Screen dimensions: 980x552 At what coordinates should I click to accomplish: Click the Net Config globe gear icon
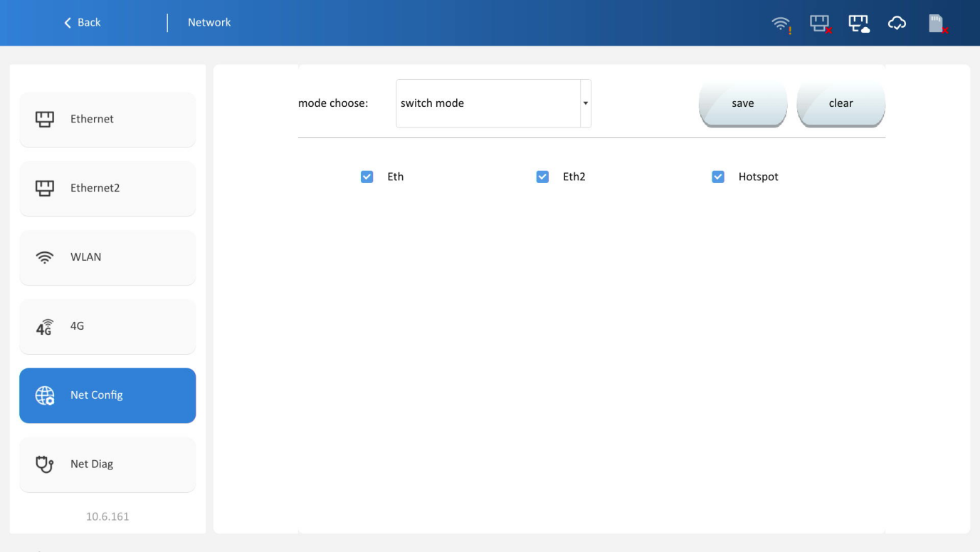[x=45, y=395]
